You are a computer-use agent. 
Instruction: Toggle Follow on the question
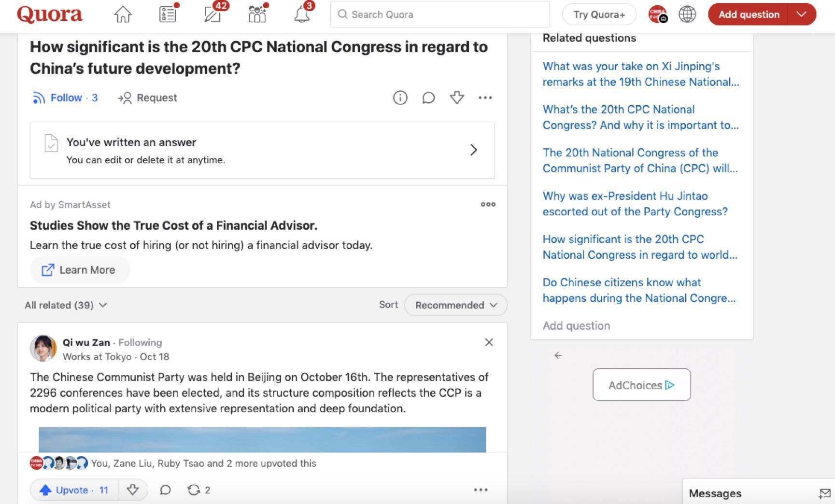coord(65,98)
